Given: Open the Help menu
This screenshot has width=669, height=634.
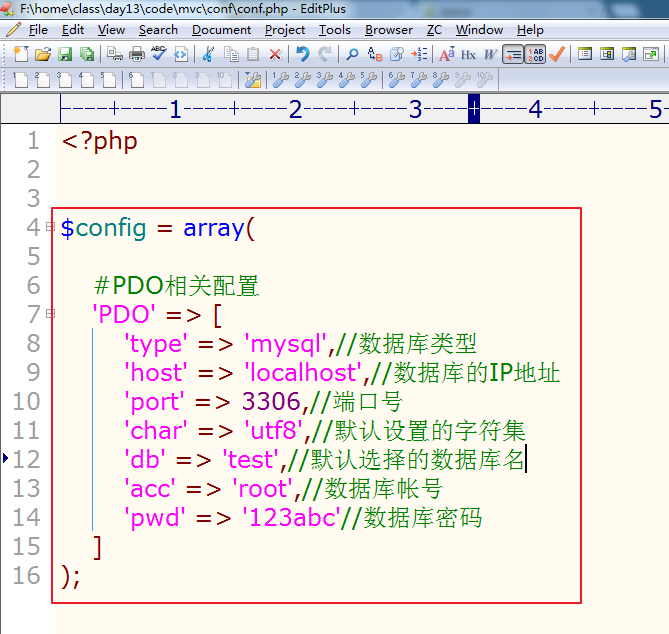Looking at the screenshot, I should pyautogui.click(x=530, y=30).
